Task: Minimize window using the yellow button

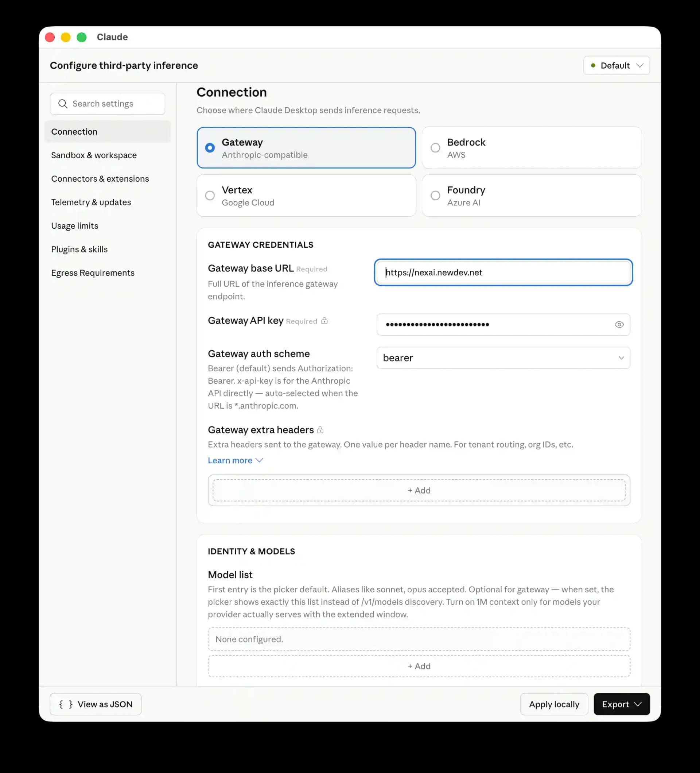Action: [66, 37]
